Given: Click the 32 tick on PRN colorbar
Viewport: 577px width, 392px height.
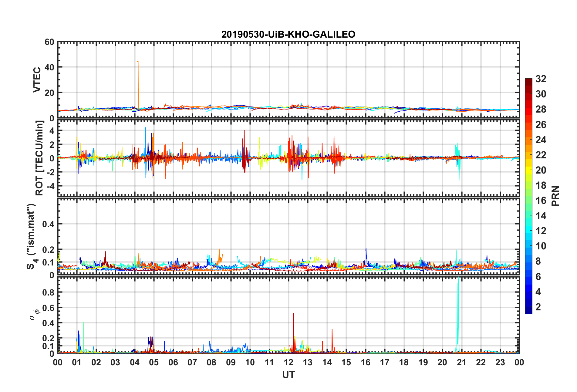Looking at the screenshot, I should [x=541, y=79].
